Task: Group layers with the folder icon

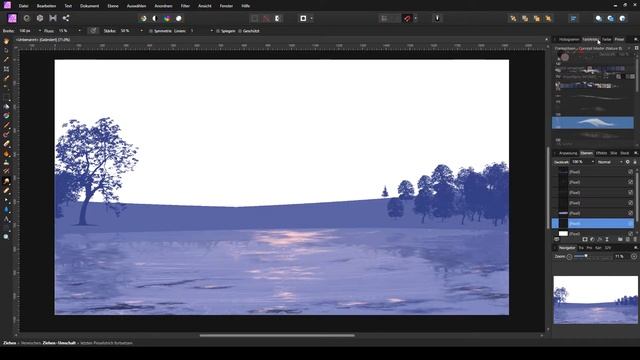Action: [620, 239]
